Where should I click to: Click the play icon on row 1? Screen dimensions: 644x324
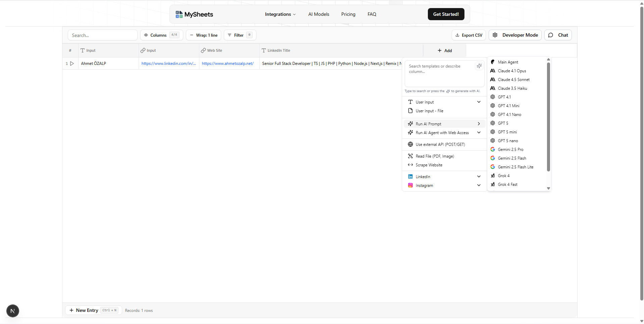pos(72,64)
